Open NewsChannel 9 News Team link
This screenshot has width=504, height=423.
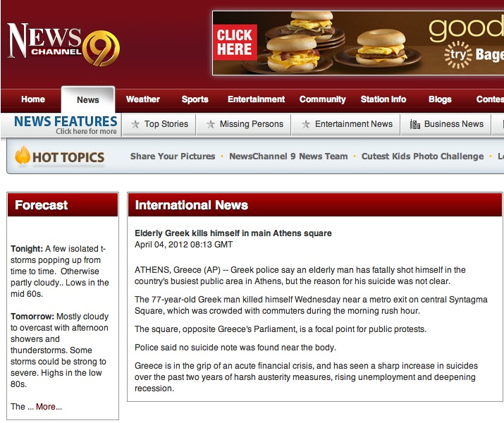tap(288, 157)
